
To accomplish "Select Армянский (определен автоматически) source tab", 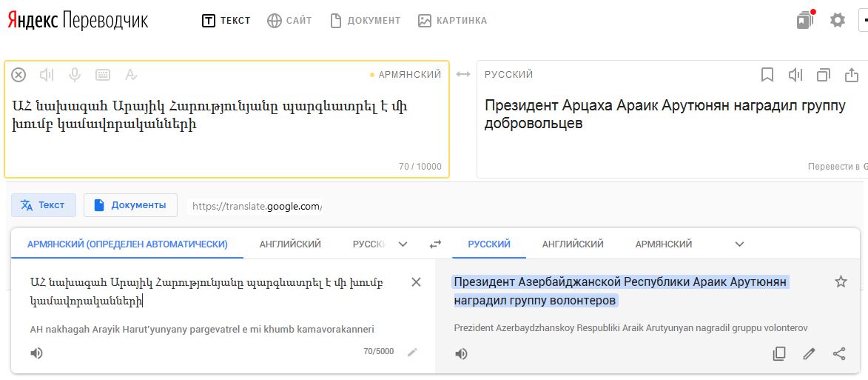I will click(x=127, y=244).
